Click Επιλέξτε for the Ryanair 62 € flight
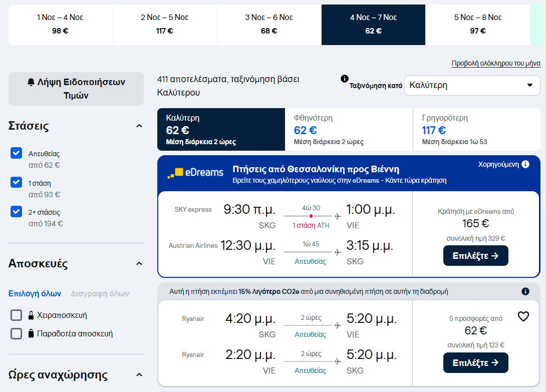546x392 pixels. [476, 363]
